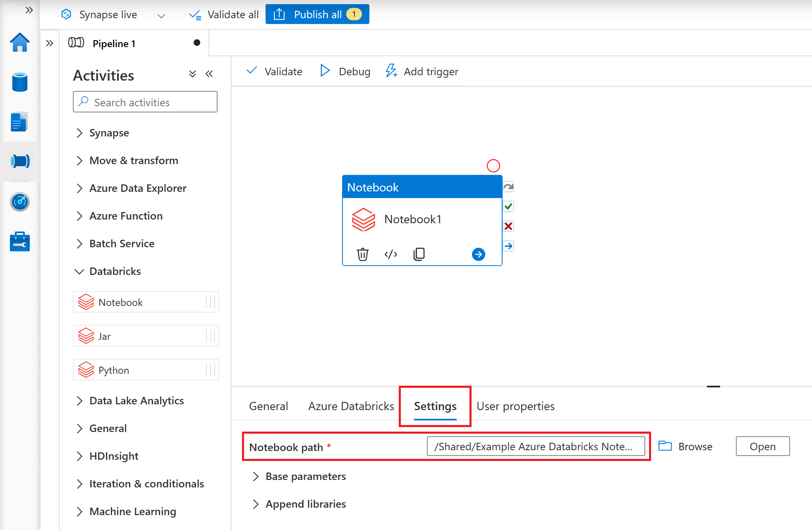Image resolution: width=812 pixels, height=530 pixels.
Task: Click Browse for notebook path
Action: 685,446
